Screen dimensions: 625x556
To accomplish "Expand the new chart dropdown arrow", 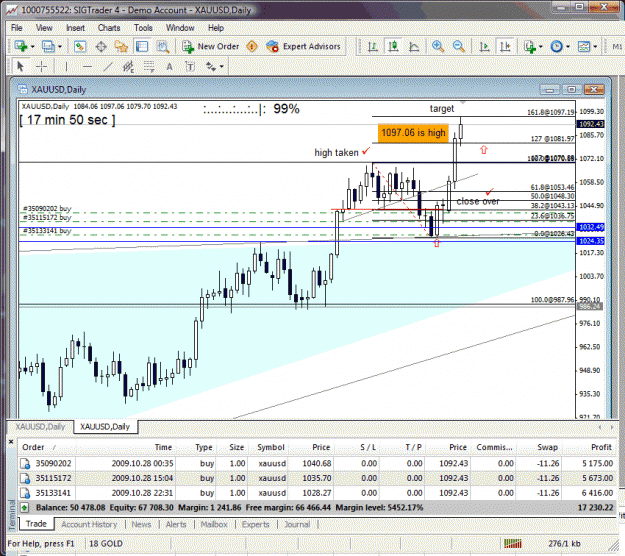I will point(33,47).
